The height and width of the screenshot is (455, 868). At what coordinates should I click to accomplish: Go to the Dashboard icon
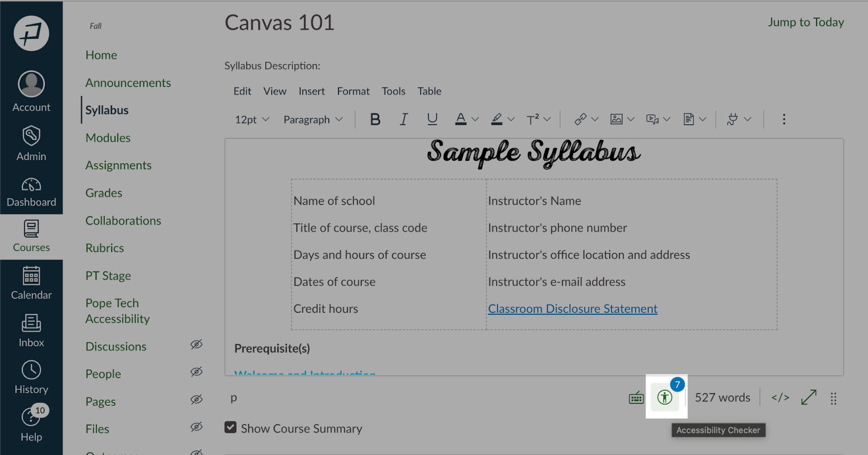point(31,185)
